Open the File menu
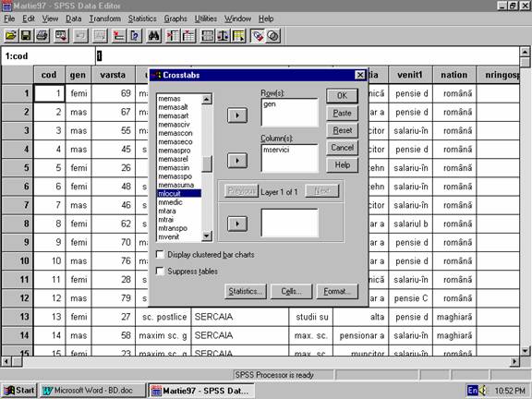 [9, 18]
